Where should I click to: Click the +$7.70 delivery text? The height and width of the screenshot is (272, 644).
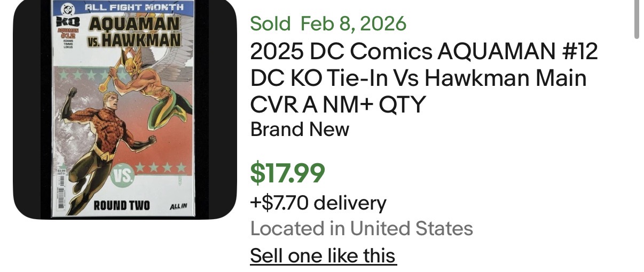click(x=318, y=203)
